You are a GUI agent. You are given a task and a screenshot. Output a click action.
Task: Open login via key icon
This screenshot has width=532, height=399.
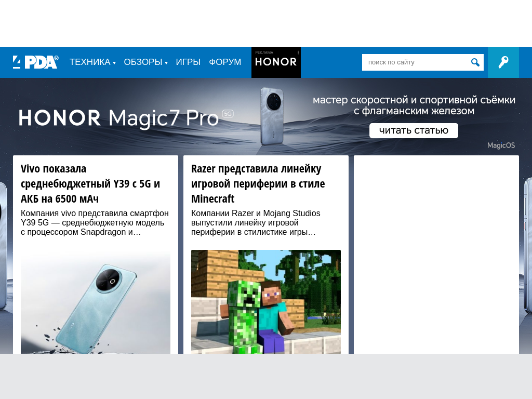pyautogui.click(x=503, y=62)
